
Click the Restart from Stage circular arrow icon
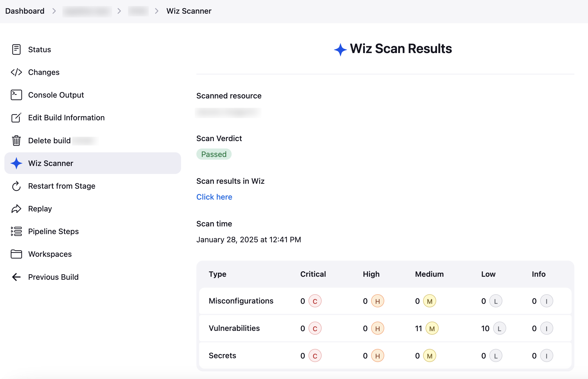[16, 186]
